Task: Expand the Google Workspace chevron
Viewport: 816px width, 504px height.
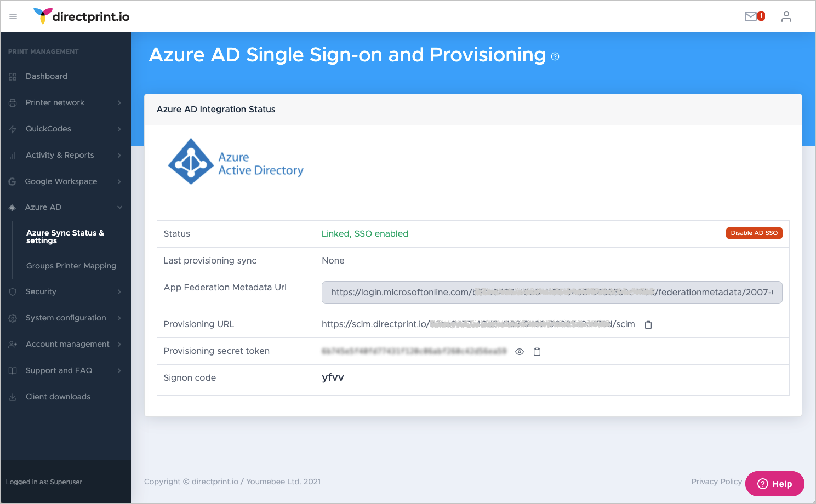Action: (x=119, y=181)
